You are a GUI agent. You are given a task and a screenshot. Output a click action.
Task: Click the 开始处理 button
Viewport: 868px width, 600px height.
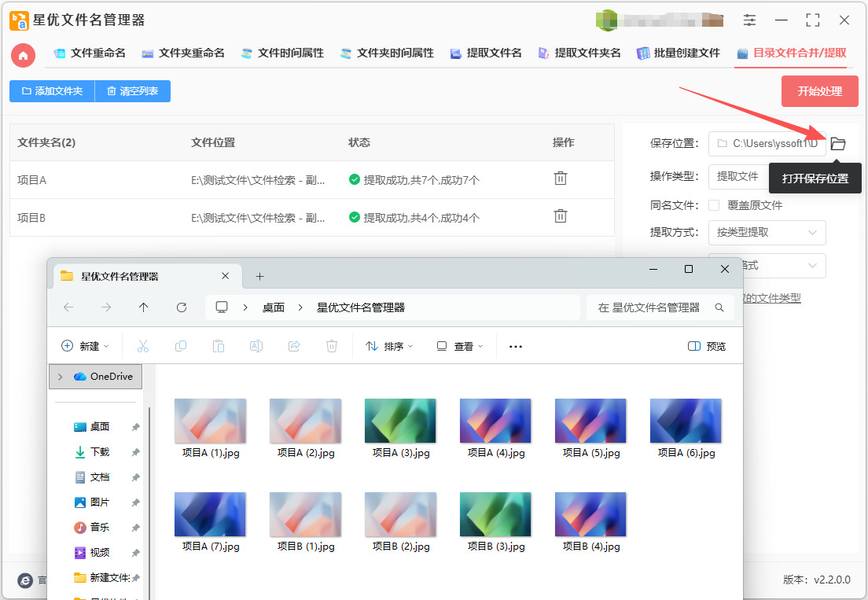click(819, 91)
